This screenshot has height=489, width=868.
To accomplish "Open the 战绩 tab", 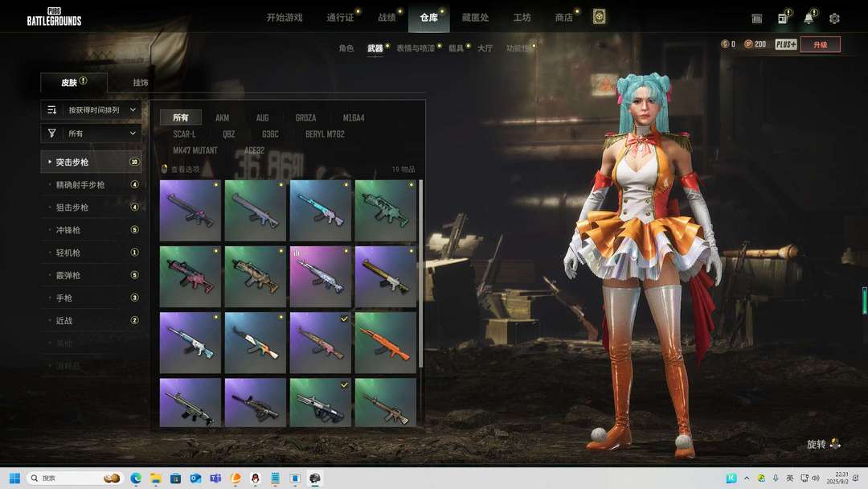I will click(x=387, y=18).
